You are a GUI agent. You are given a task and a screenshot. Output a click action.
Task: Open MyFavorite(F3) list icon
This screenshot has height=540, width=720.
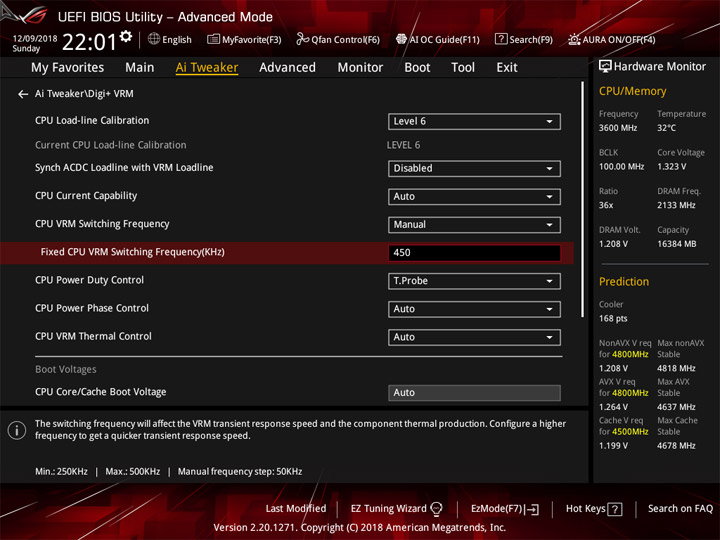click(x=213, y=39)
